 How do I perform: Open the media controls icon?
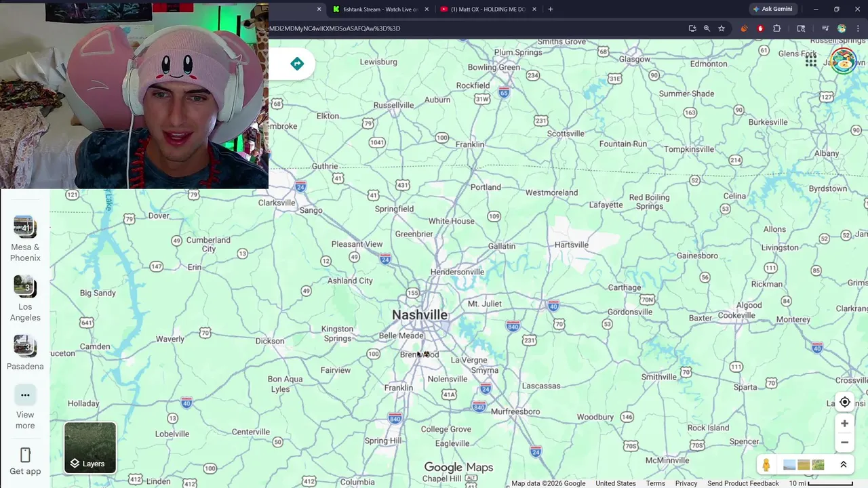tap(825, 28)
